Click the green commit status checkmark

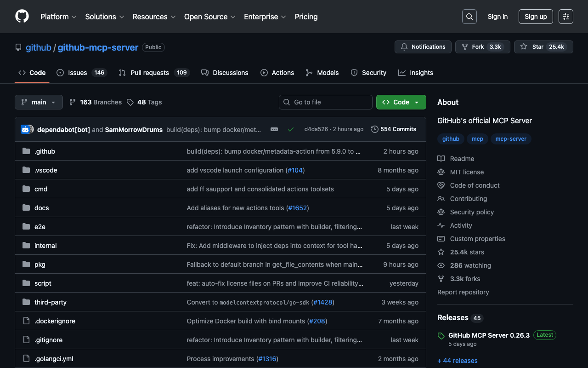[x=291, y=129]
